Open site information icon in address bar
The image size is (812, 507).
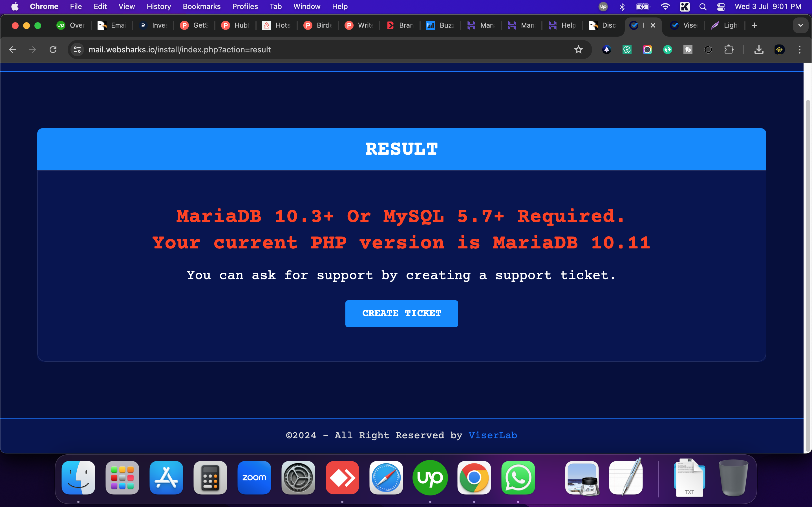(x=77, y=50)
